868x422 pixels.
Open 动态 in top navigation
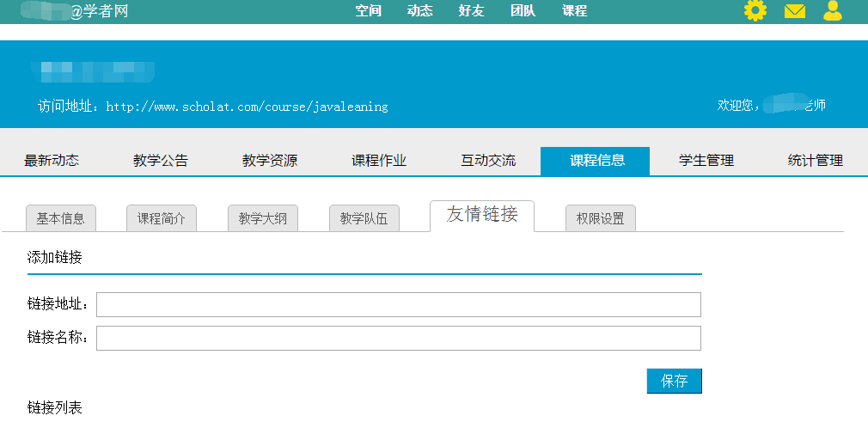click(419, 11)
